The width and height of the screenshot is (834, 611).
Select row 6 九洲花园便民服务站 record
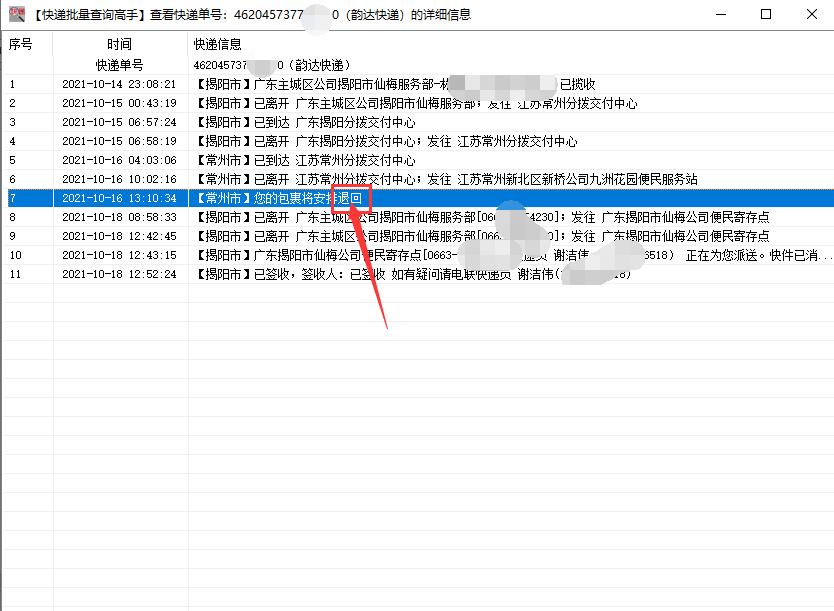click(x=300, y=178)
